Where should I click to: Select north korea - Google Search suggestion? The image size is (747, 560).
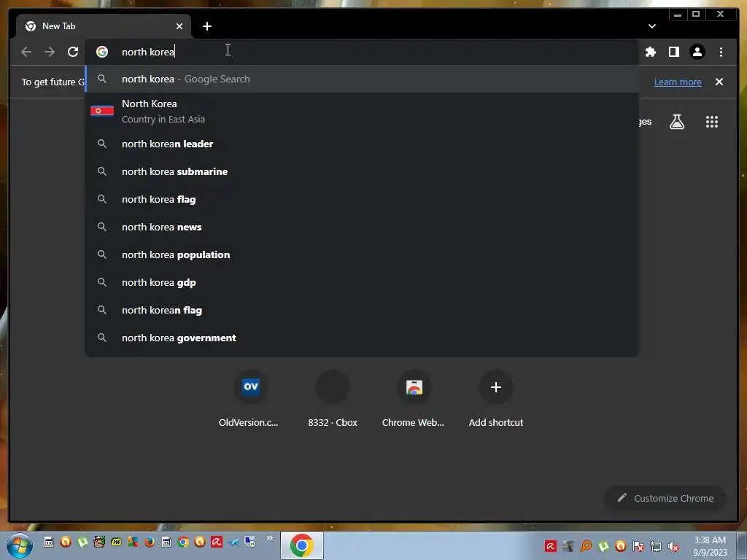click(x=362, y=79)
